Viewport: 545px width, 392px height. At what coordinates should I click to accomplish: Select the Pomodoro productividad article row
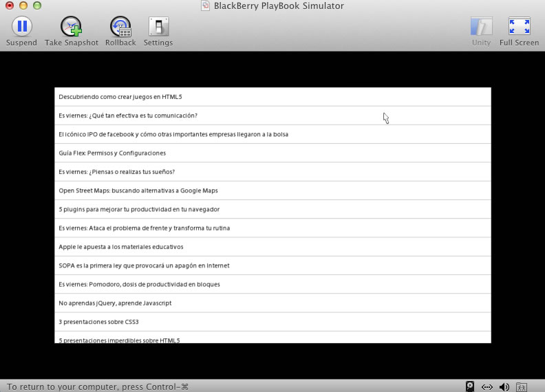[273, 285]
